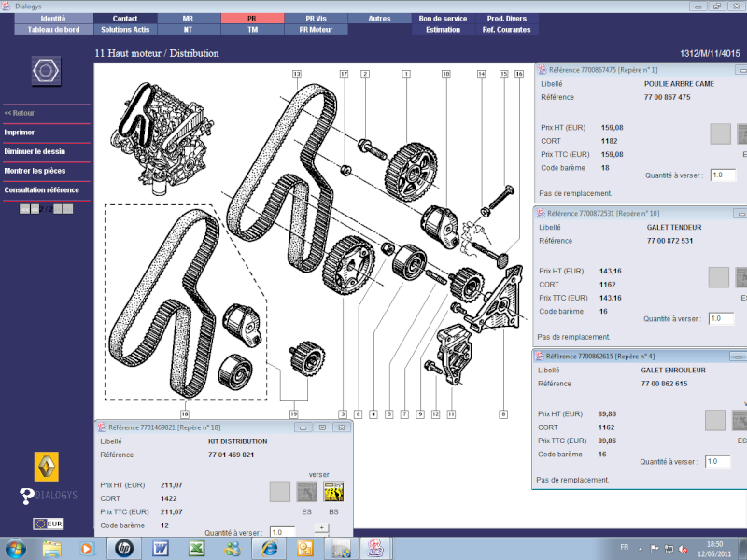The height and width of the screenshot is (560, 747).
Task: Click Imprimer to print the drawing
Action: 20,133
